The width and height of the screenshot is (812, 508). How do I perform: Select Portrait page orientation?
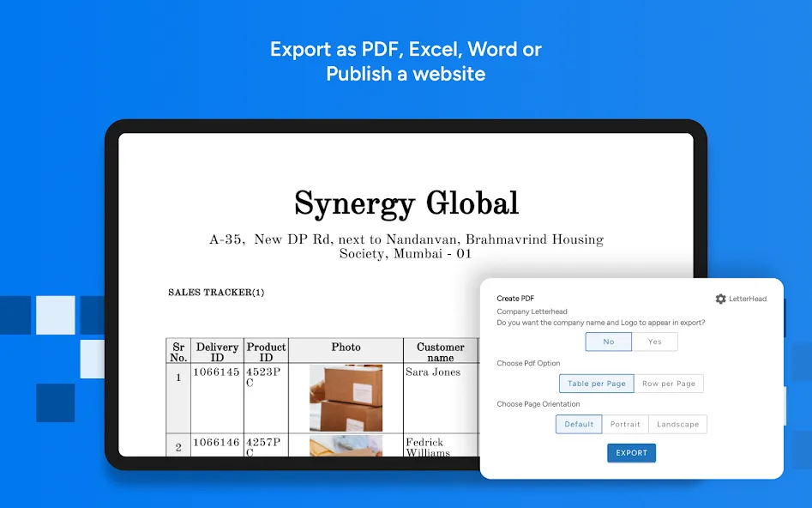pyautogui.click(x=625, y=424)
